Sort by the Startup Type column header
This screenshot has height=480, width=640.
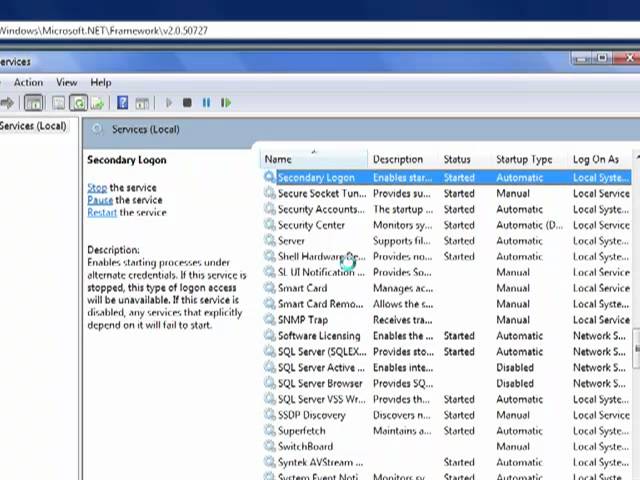(x=530, y=159)
